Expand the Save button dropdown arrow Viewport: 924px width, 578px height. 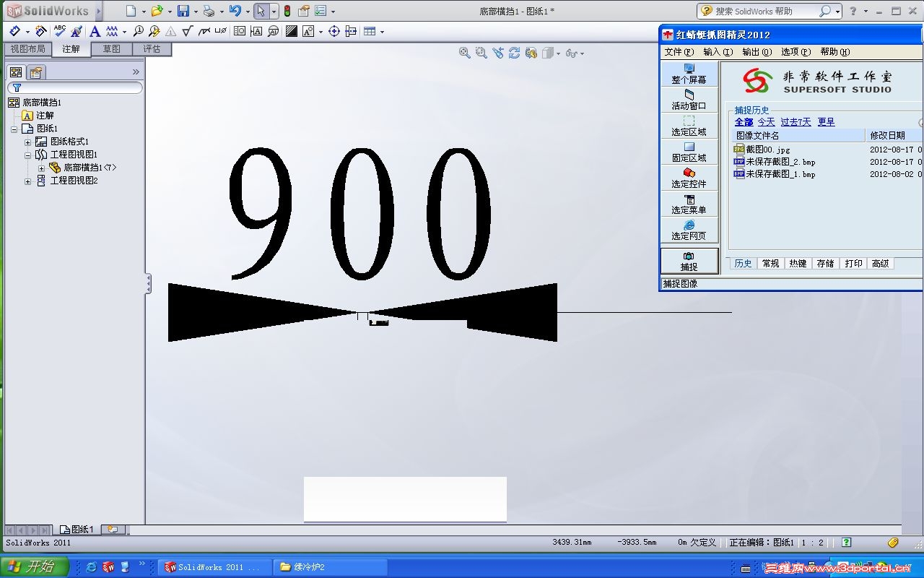[x=196, y=12]
